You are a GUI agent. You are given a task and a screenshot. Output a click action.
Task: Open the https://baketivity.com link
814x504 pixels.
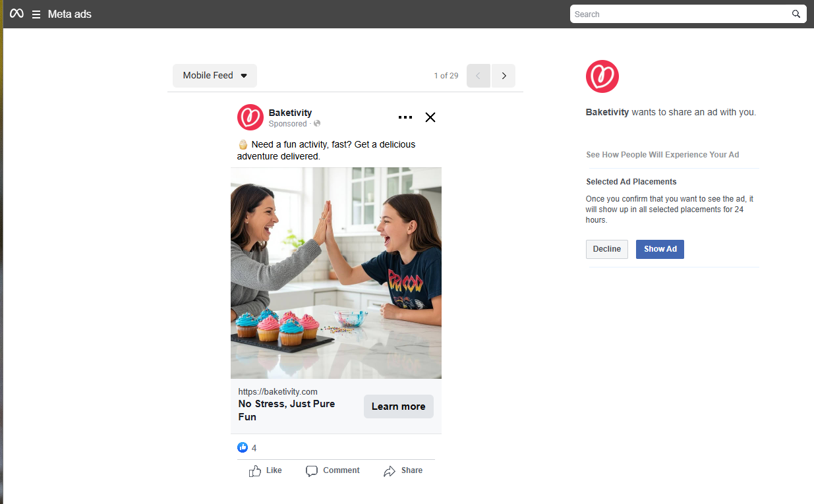pos(277,391)
